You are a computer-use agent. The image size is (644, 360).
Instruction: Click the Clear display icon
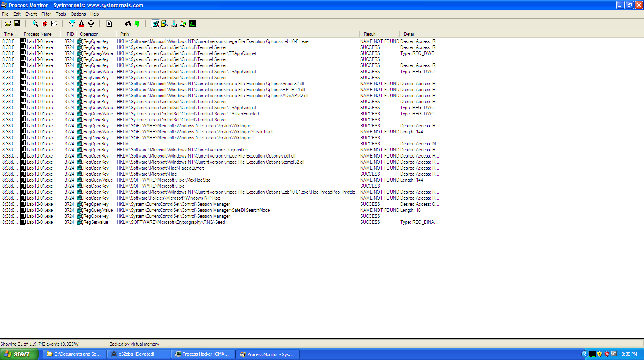[x=54, y=24]
